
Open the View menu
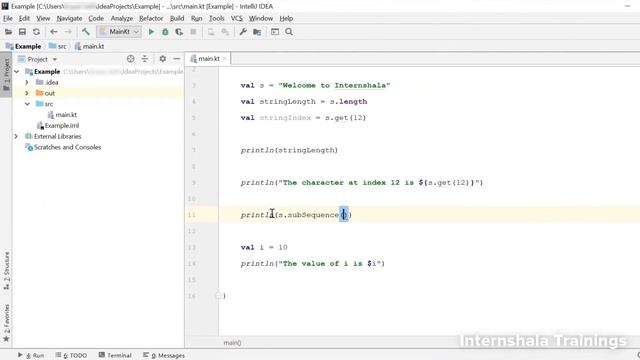click(x=43, y=18)
